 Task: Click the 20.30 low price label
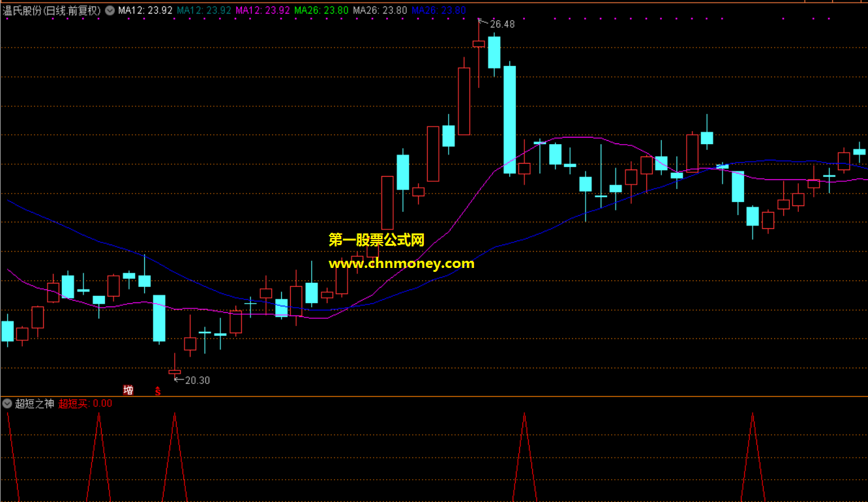click(198, 380)
